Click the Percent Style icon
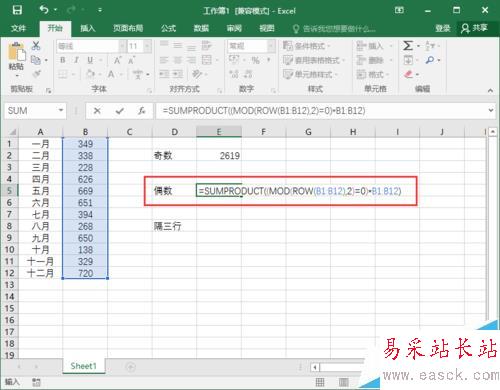 pos(255,60)
